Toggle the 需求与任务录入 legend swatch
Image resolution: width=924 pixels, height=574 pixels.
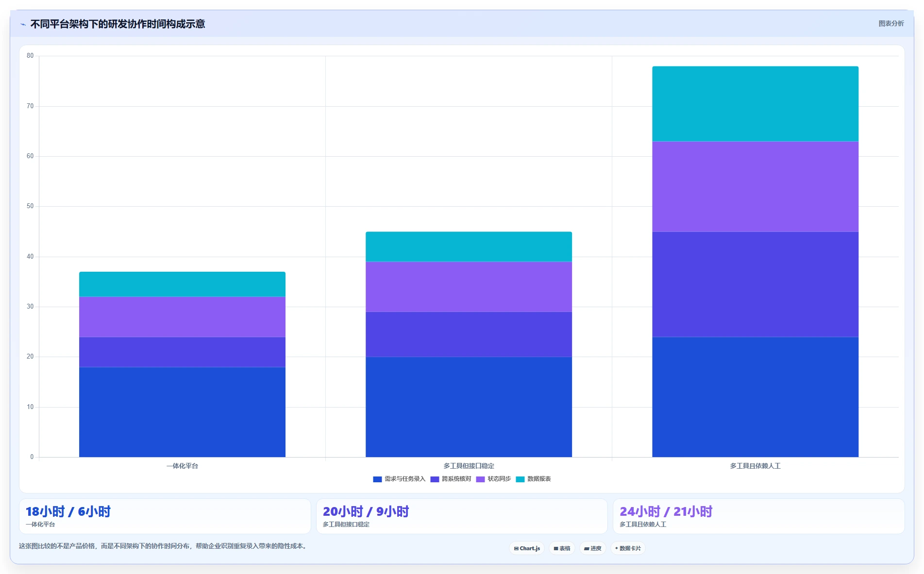[x=377, y=479]
